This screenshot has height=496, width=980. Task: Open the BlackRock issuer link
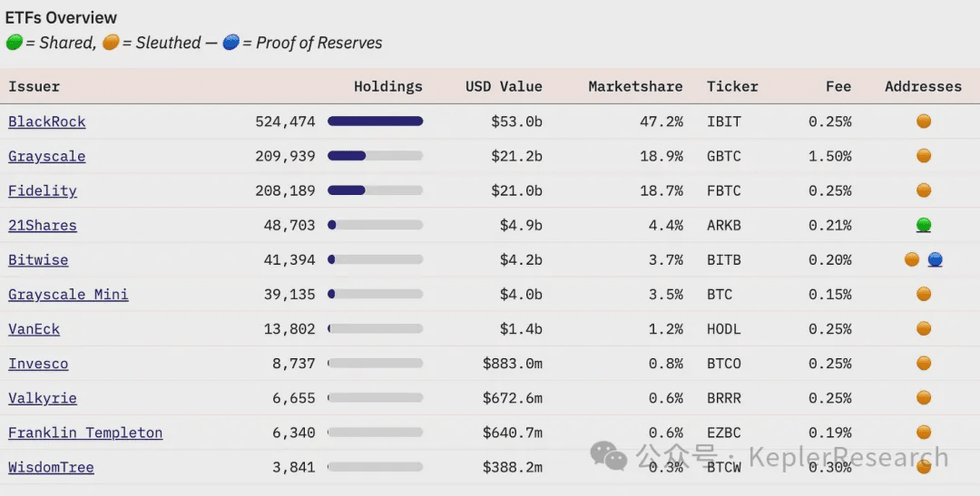pyautogui.click(x=47, y=122)
